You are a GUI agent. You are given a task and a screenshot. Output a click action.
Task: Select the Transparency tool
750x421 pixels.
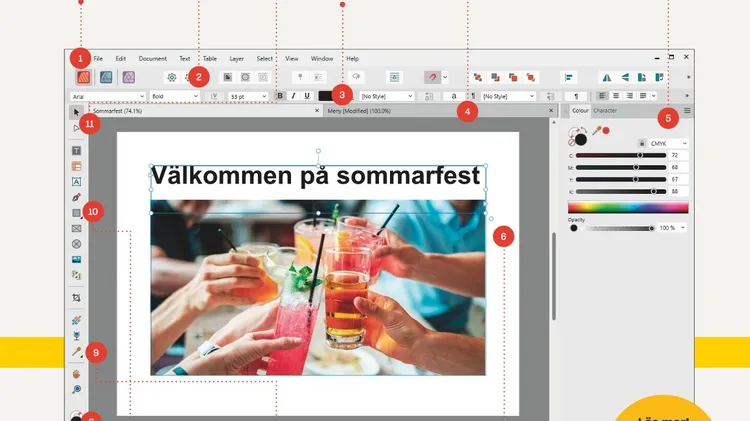click(76, 335)
